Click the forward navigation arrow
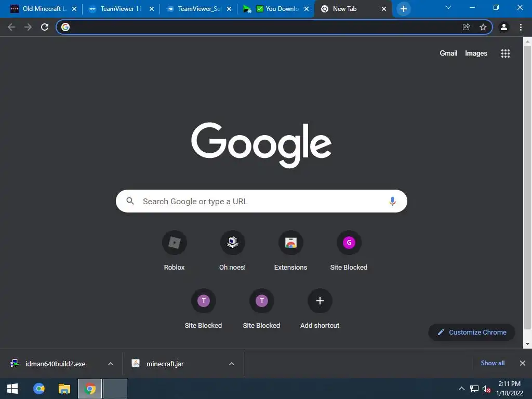 [x=28, y=27]
